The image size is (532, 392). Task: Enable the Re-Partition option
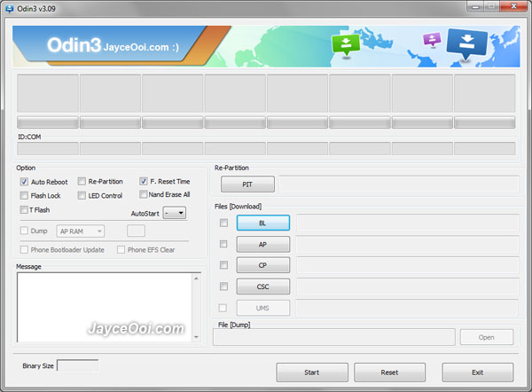pos(82,181)
